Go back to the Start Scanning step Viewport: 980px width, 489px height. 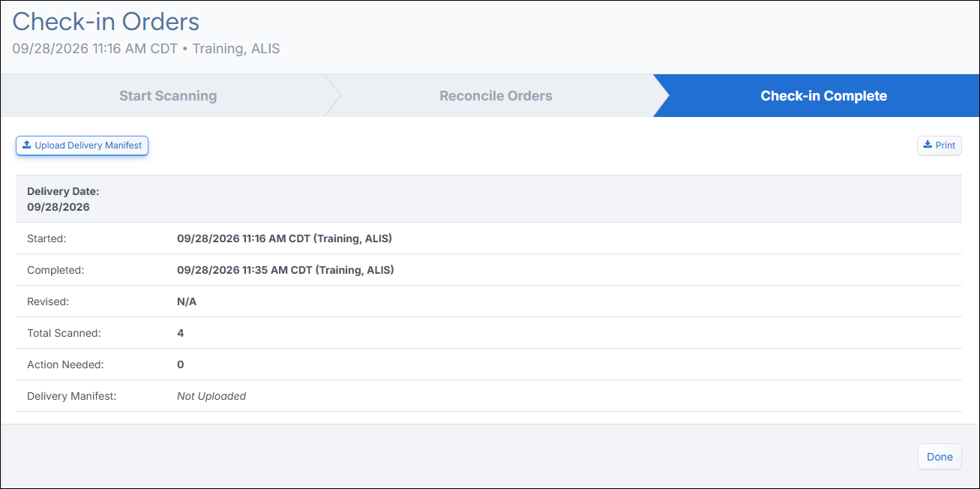(168, 96)
